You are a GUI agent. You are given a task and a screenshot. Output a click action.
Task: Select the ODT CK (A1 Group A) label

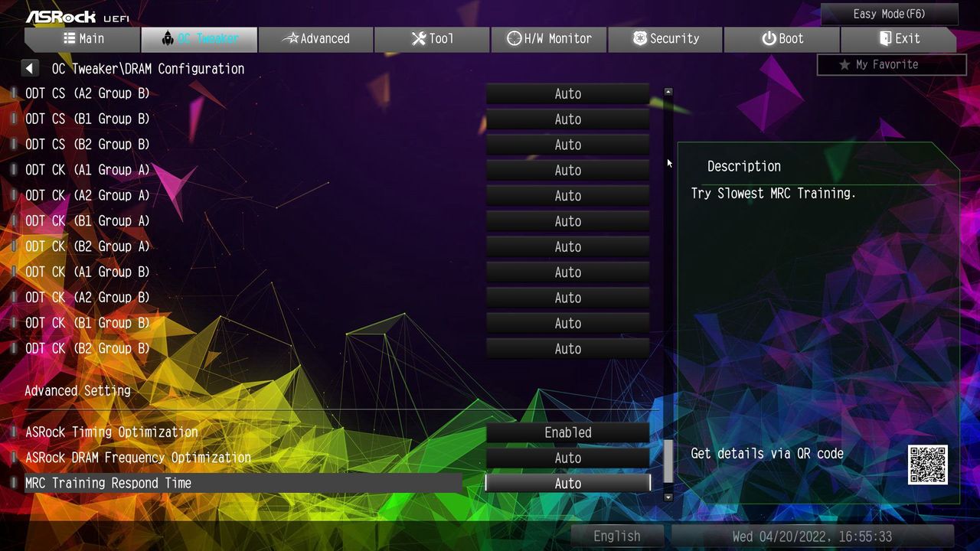coord(87,170)
